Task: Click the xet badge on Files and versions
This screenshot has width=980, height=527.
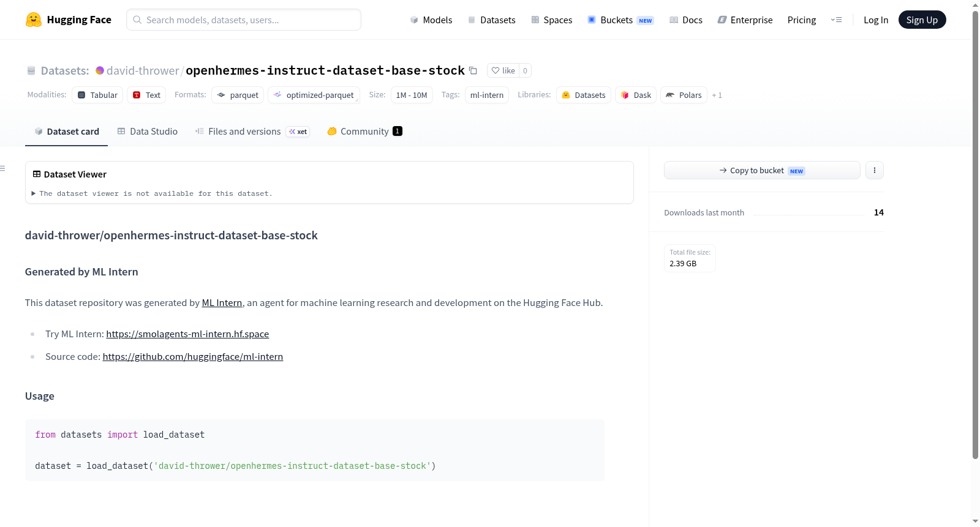Action: pyautogui.click(x=298, y=132)
